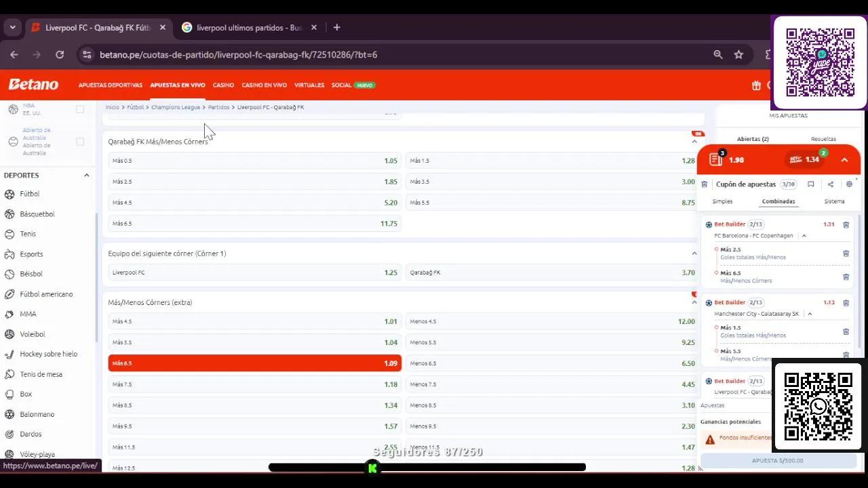Delete the Más 1.5 Goles totales selection
Screen dimensions: 868x488
846,331
